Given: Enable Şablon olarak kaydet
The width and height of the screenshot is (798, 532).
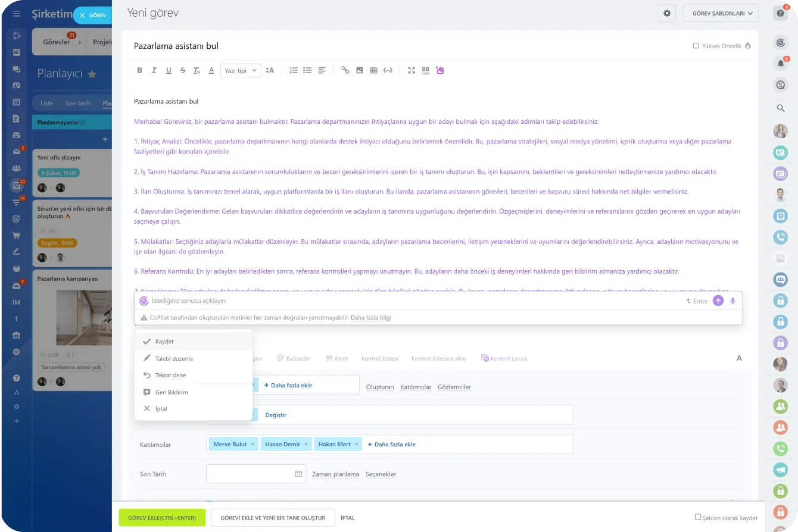Looking at the screenshot, I should pos(697,517).
